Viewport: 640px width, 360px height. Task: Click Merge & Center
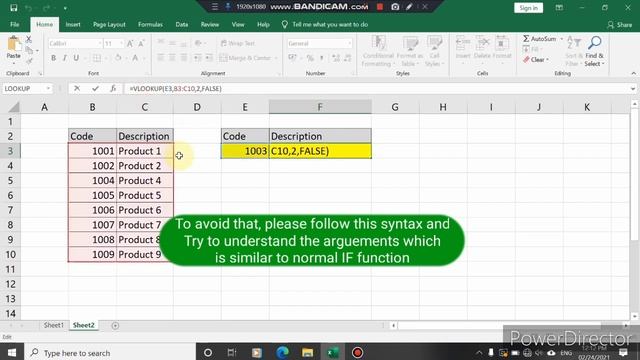(x=245, y=58)
